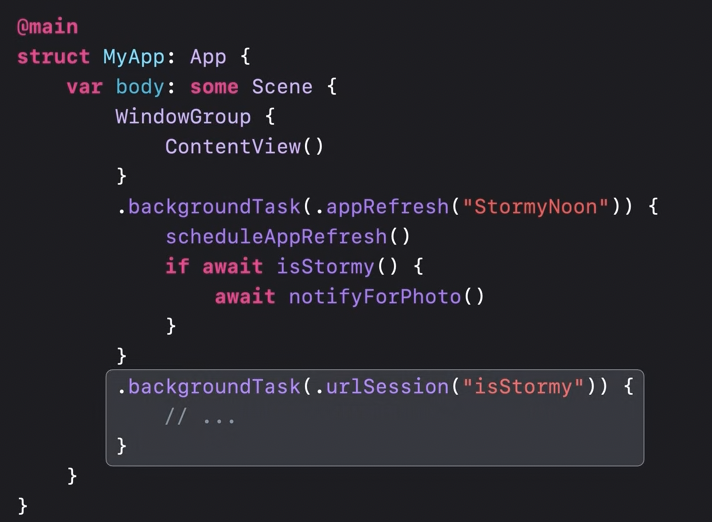Image resolution: width=712 pixels, height=522 pixels.
Task: Click the App protocol name
Action: pos(208,58)
